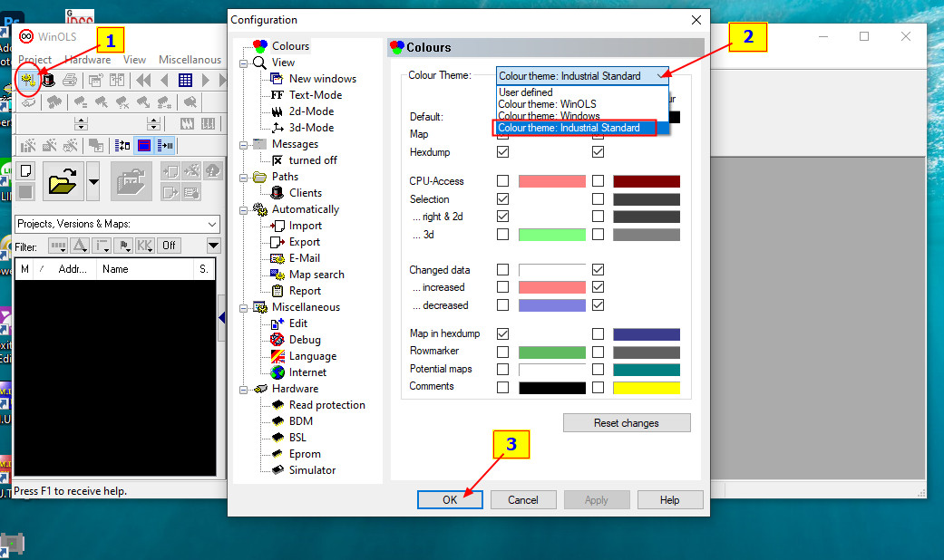The height and width of the screenshot is (560, 944).
Task: Click the Configuration toolbar icon in WinOLS
Action: (x=28, y=80)
